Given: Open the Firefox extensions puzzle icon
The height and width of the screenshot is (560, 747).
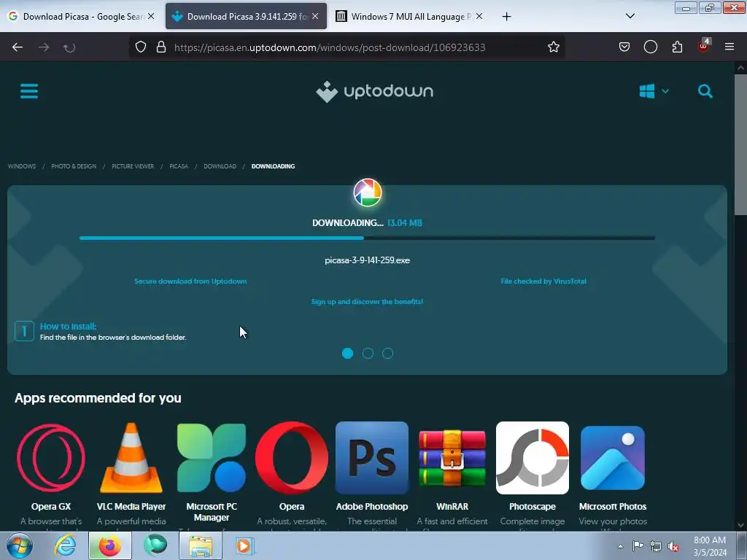Looking at the screenshot, I should pos(677,47).
